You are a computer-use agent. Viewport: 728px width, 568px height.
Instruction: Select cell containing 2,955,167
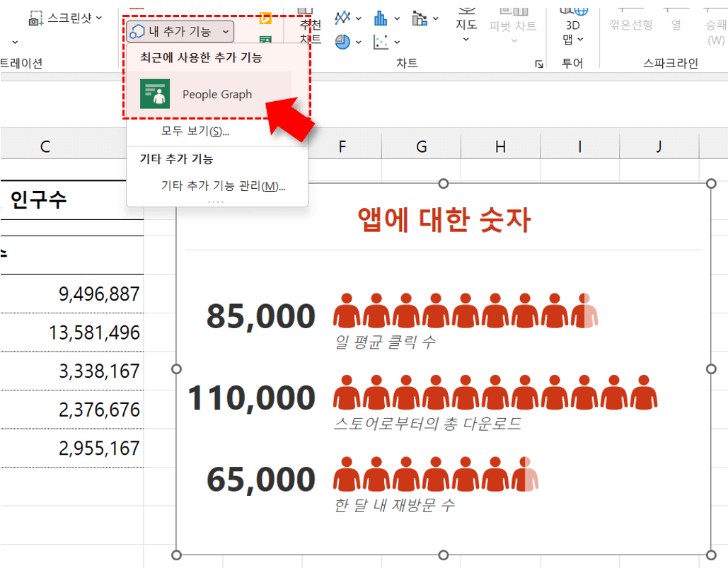point(72,448)
